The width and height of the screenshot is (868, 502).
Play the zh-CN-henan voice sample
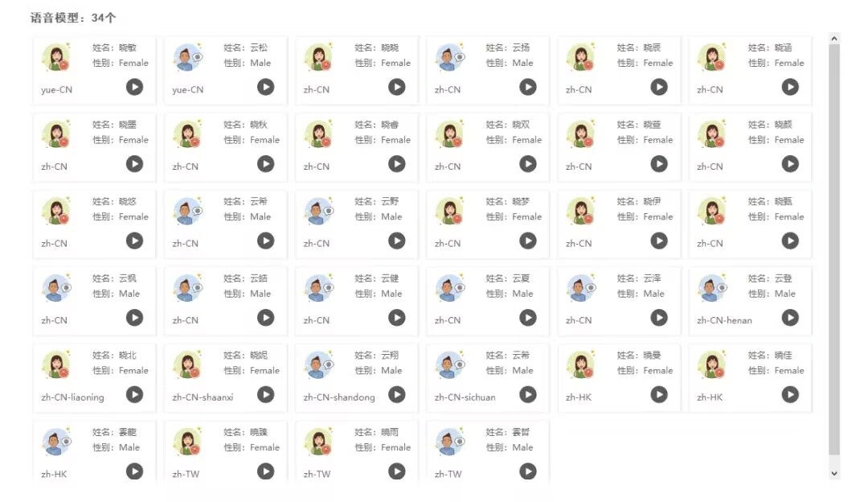click(790, 318)
